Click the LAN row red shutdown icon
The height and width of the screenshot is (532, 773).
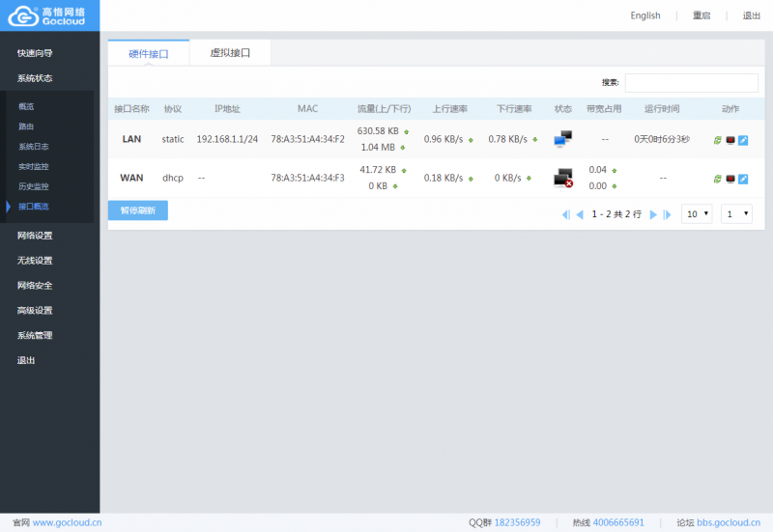pyautogui.click(x=730, y=140)
